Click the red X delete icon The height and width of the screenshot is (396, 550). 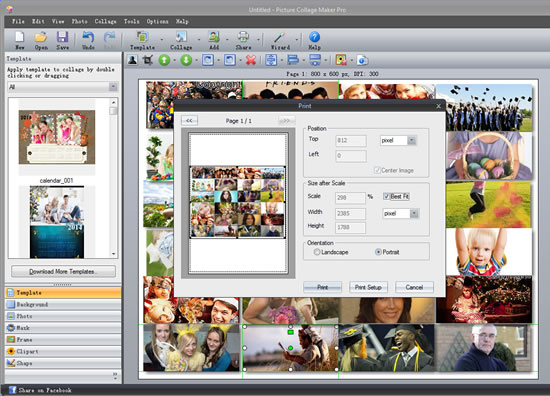pos(251,60)
